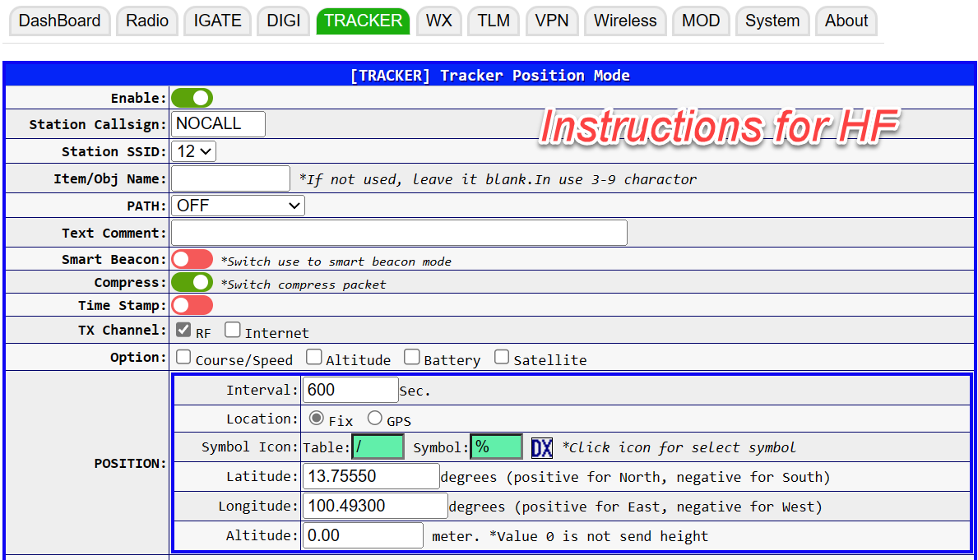Open the Station SSID dropdown
This screenshot has width=978, height=560.
click(x=194, y=151)
